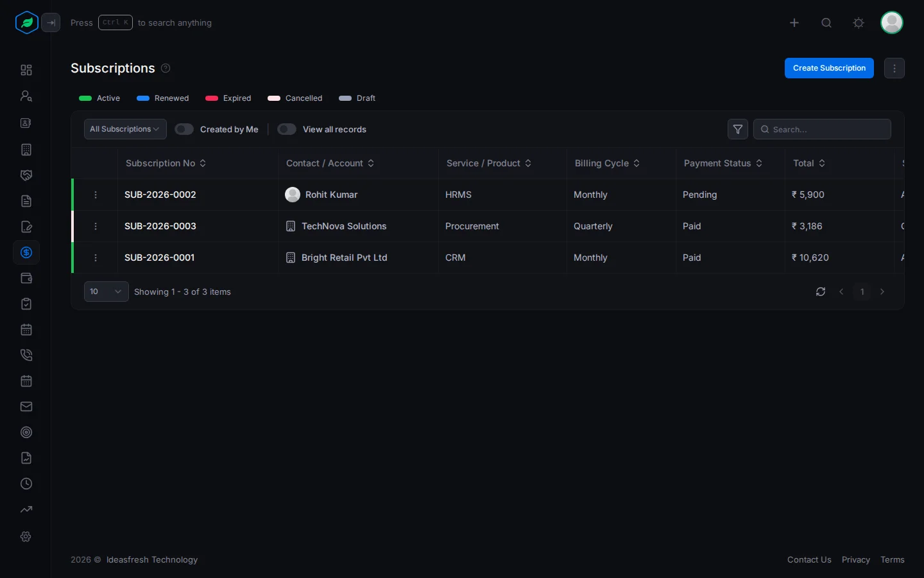Click the Create Subscription button
The image size is (924, 578).
(x=829, y=68)
